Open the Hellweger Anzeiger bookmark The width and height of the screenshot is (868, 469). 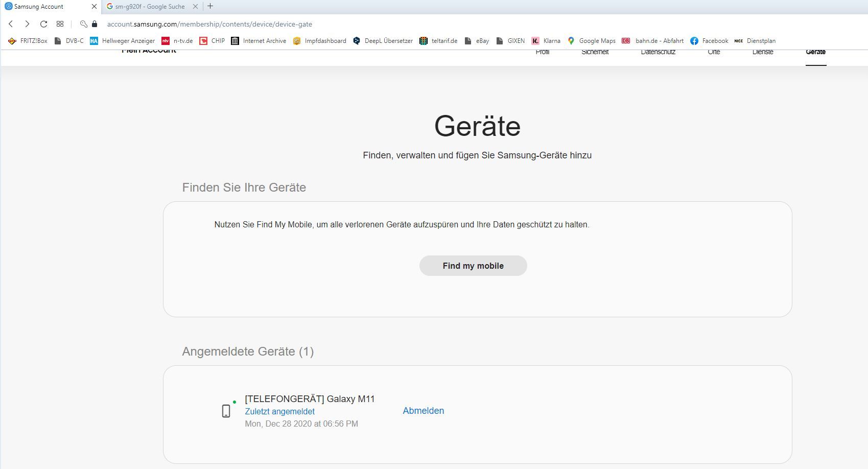pyautogui.click(x=122, y=41)
